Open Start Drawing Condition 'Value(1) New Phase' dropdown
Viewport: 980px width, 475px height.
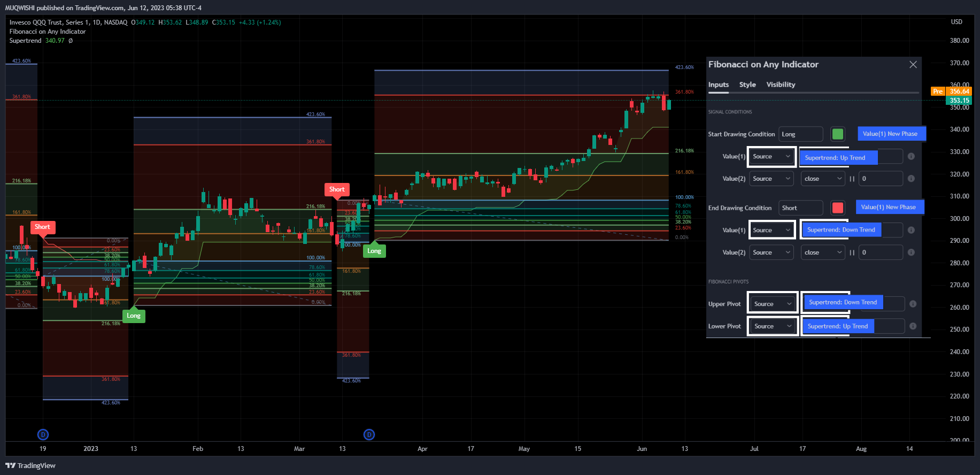(x=891, y=134)
